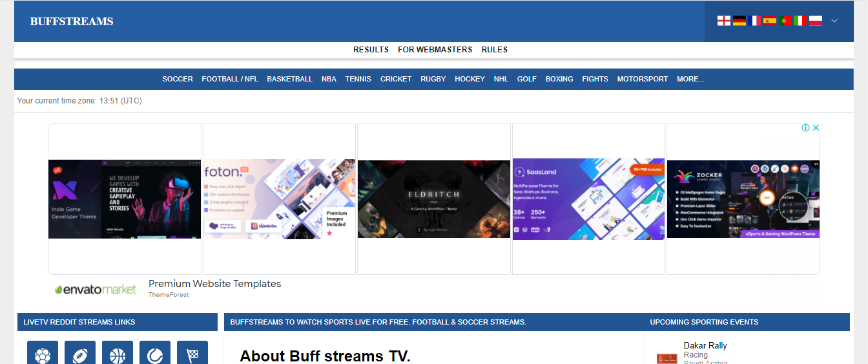This screenshot has width=868, height=364.
Task: Click the current time zone text
Action: (79, 101)
